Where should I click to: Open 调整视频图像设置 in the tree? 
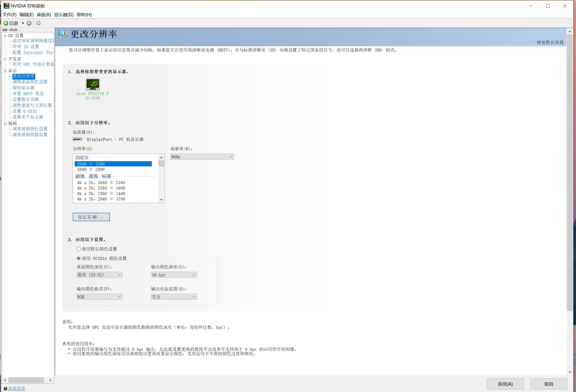tap(30, 135)
